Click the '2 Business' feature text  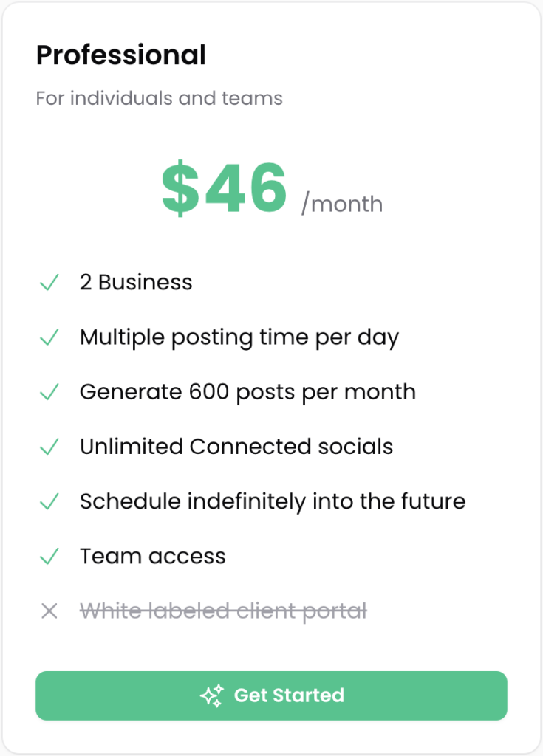coord(136,282)
